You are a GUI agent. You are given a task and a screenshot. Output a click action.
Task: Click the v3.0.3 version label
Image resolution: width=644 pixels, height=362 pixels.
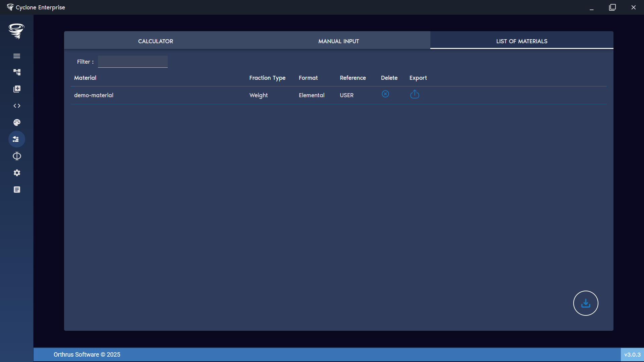(633, 354)
